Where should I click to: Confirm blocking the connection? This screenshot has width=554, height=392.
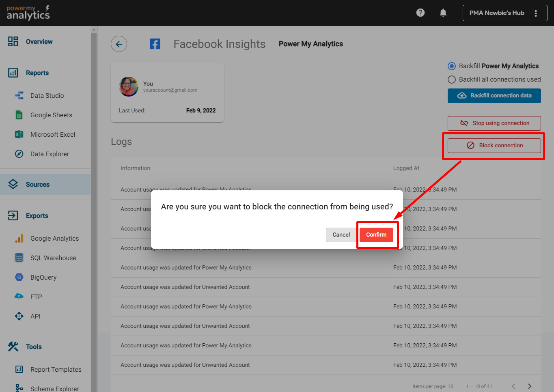[x=376, y=235]
